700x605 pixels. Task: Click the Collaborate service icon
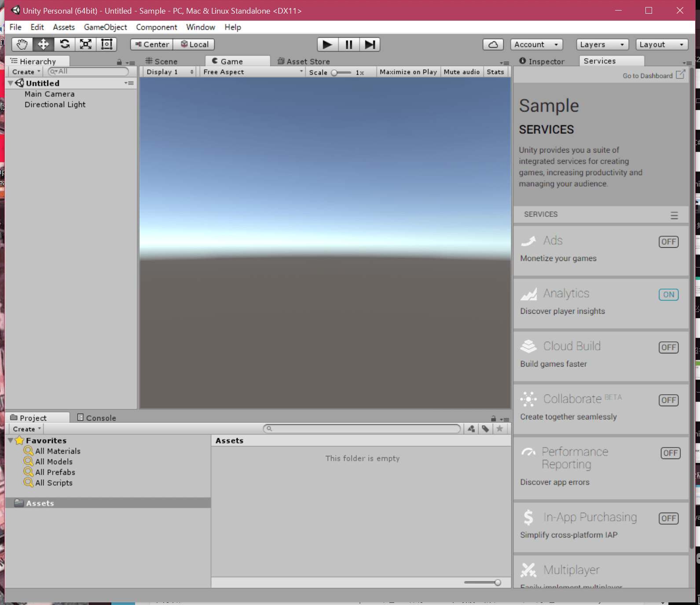tap(528, 399)
